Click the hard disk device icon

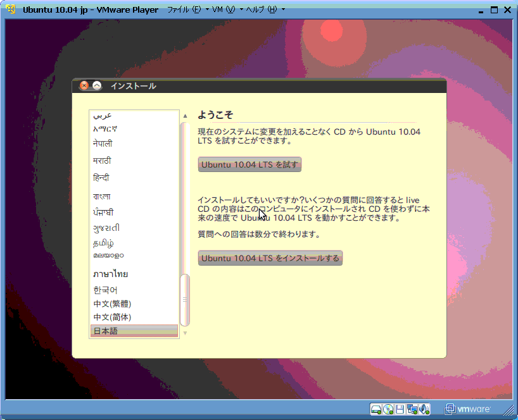coord(376,409)
